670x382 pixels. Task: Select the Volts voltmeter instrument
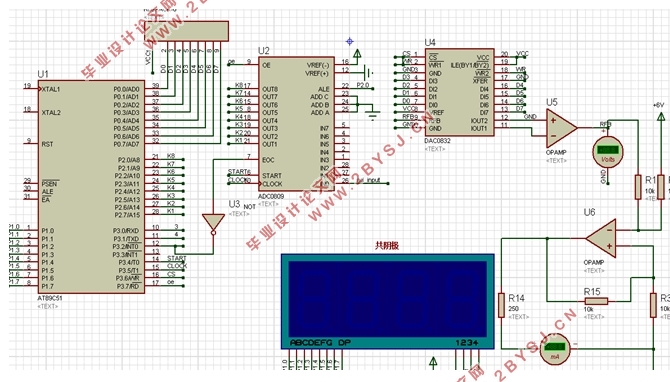pos(608,153)
